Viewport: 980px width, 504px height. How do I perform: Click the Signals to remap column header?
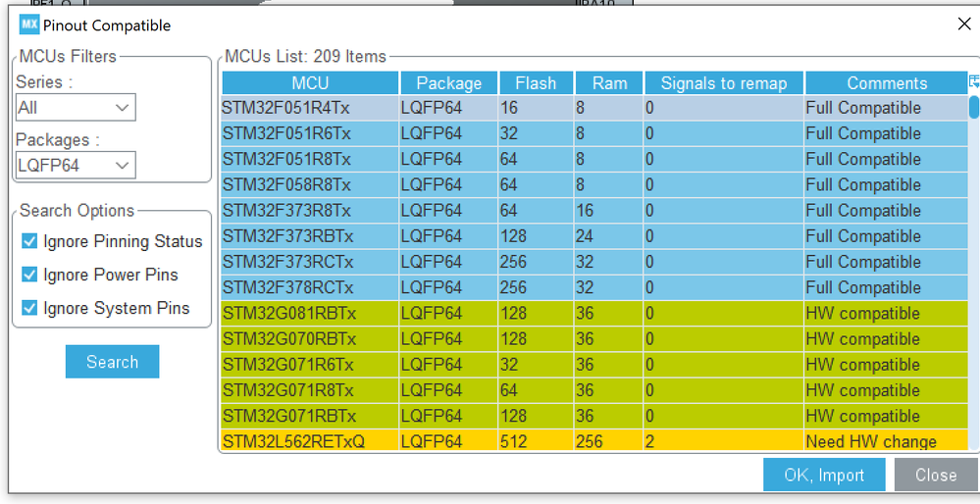724,83
